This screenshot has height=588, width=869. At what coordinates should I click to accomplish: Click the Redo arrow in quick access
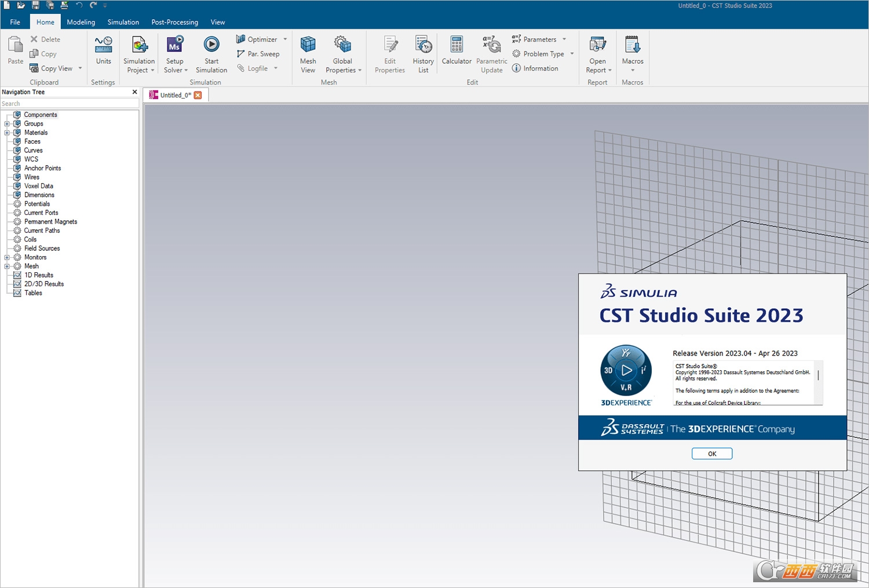[x=93, y=5]
